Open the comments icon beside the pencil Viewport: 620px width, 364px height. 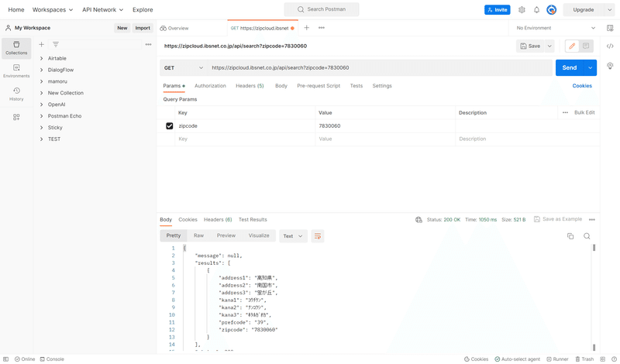point(586,46)
